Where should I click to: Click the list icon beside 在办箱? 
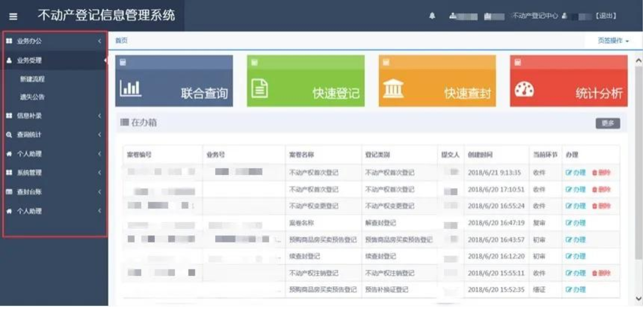pyautogui.click(x=124, y=123)
